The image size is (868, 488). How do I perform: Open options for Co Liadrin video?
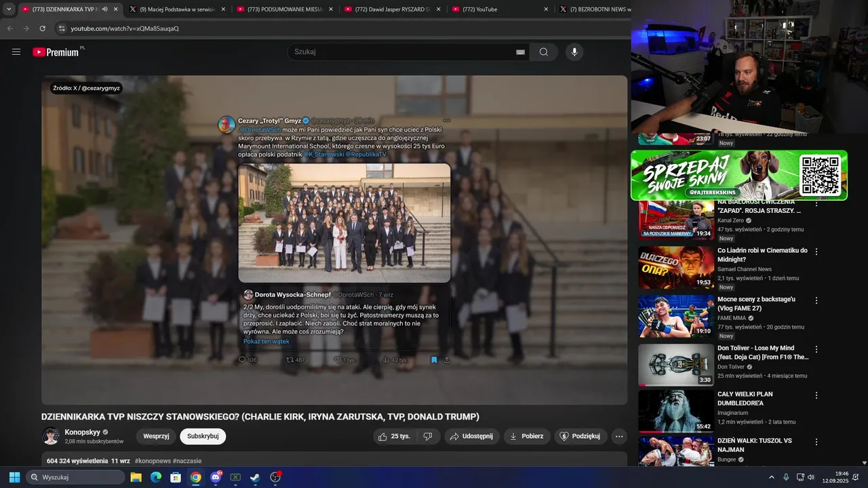pyautogui.click(x=816, y=251)
